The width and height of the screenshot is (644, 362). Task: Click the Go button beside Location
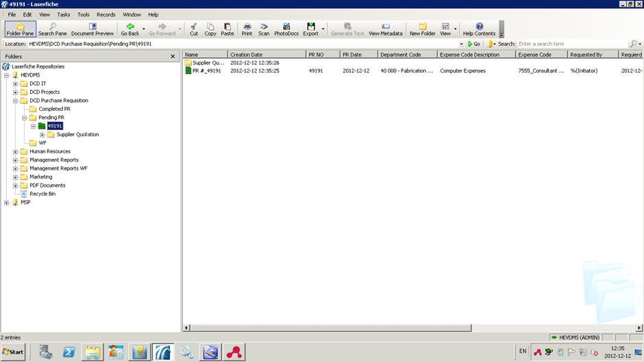(473, 44)
